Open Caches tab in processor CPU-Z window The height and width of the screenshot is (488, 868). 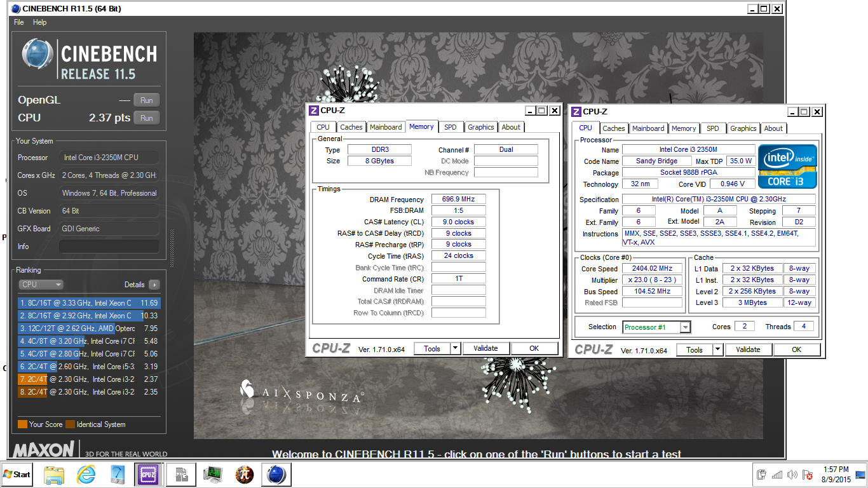[x=613, y=128]
